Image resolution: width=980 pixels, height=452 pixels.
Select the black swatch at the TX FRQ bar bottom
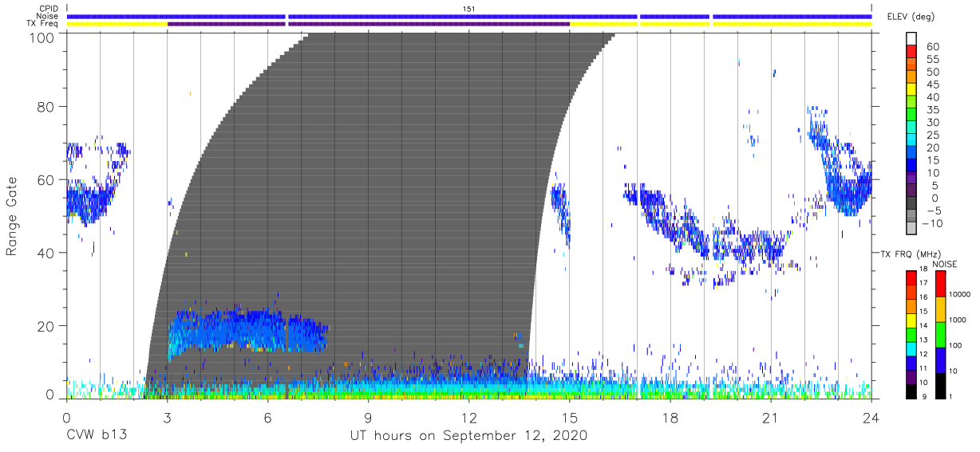(911, 390)
